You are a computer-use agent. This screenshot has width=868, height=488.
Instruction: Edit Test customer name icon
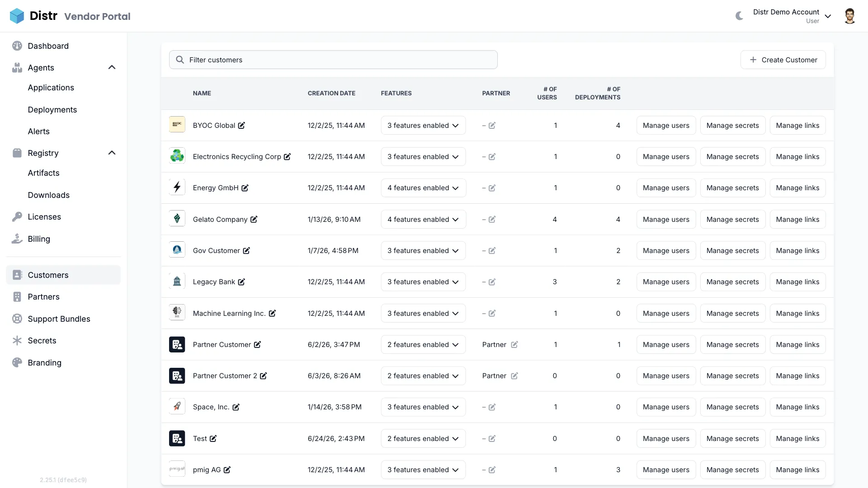tap(213, 439)
